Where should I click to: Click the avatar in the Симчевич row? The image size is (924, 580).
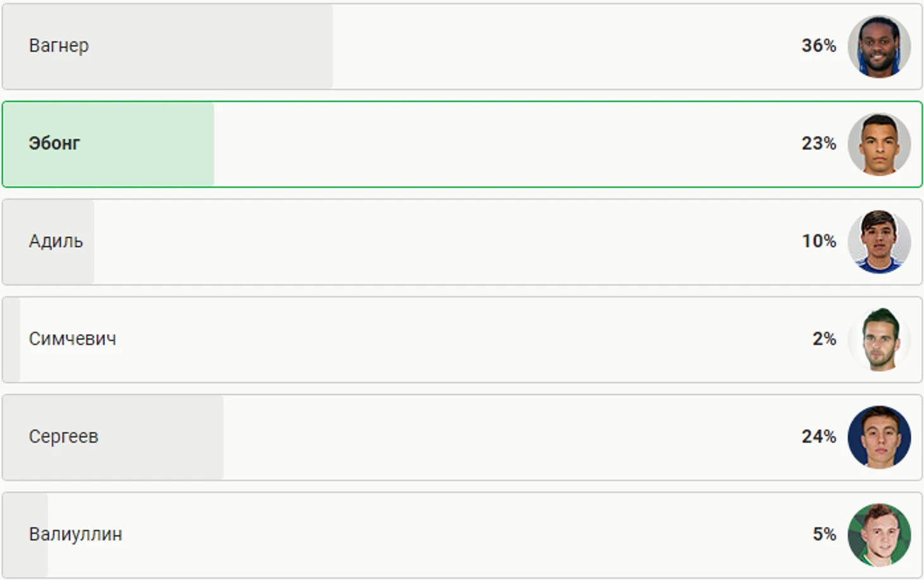pyautogui.click(x=879, y=339)
